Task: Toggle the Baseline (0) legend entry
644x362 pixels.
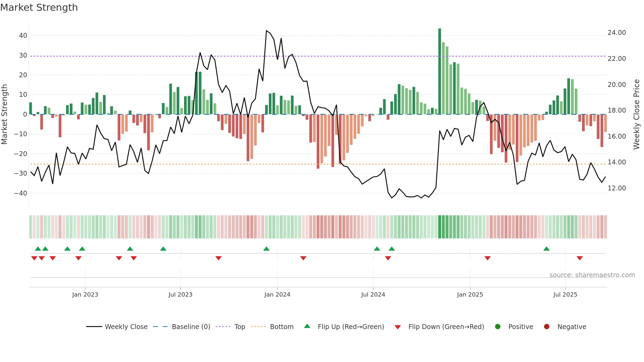Action: [182, 327]
